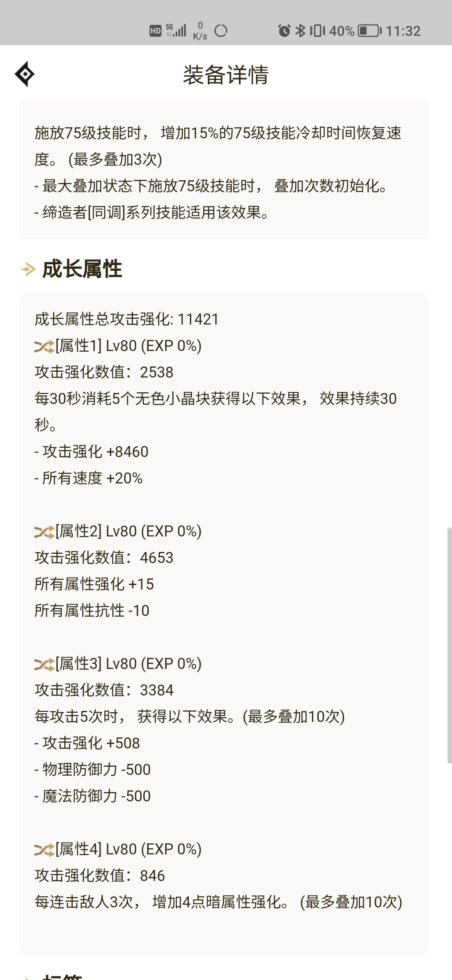Tap the shuffle icon beside 属性4
The width and height of the screenshot is (452, 980).
[44, 850]
